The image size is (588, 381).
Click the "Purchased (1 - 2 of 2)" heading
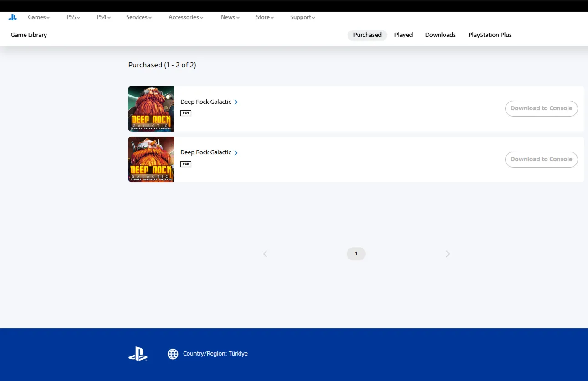pos(162,65)
